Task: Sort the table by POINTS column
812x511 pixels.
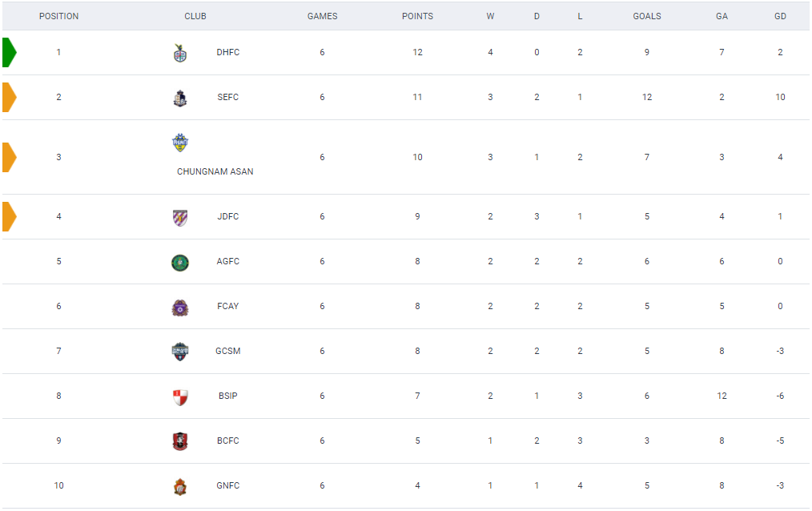Action: click(x=417, y=16)
